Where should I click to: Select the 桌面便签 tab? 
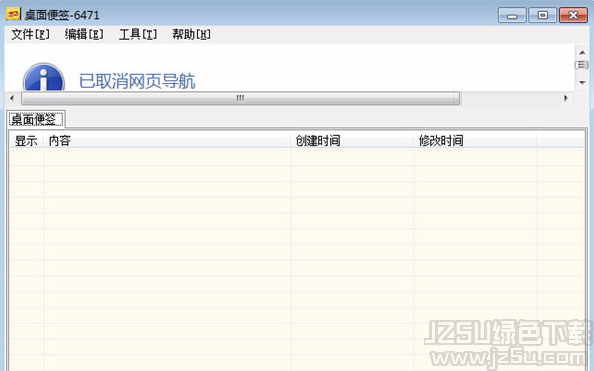coord(36,119)
